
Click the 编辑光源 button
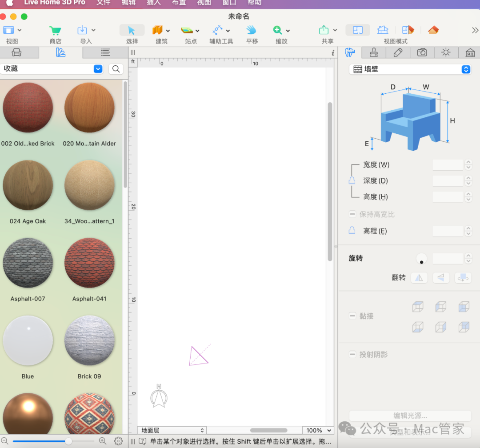410,416
